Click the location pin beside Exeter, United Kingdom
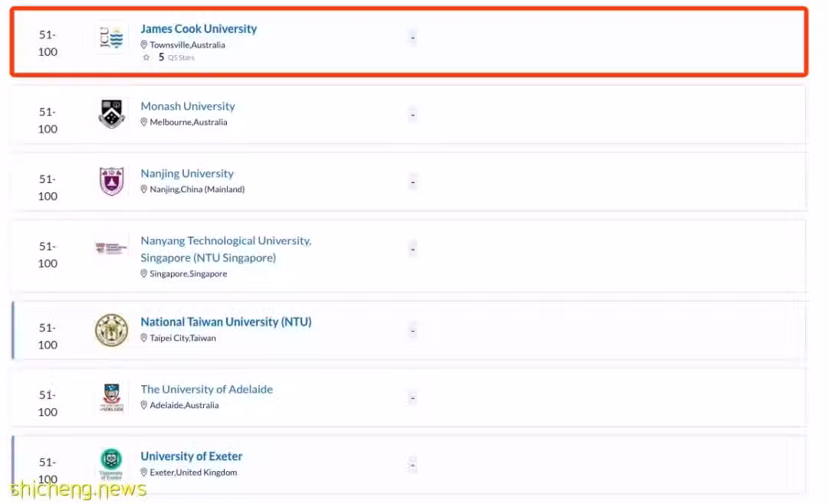This screenshot has height=504, width=828. pos(143,473)
